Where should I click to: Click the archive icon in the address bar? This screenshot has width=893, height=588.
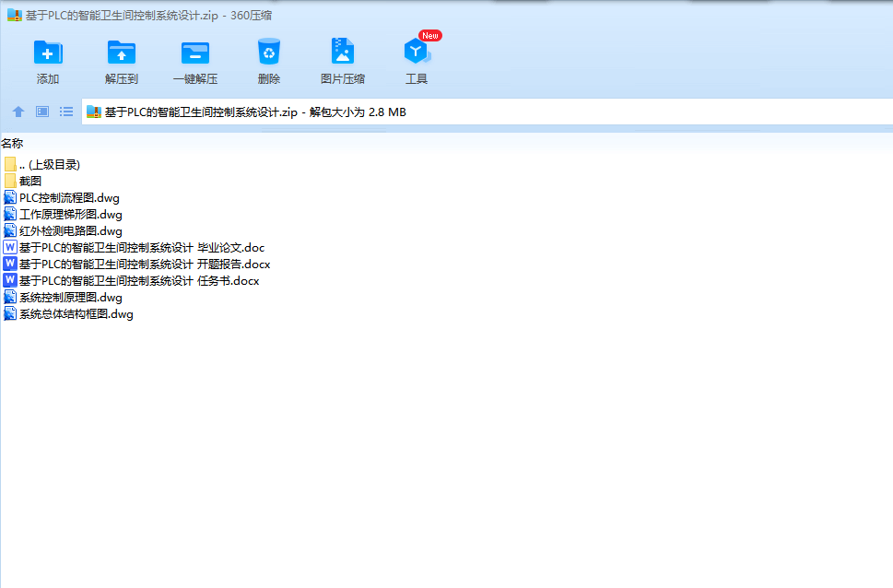click(x=93, y=112)
